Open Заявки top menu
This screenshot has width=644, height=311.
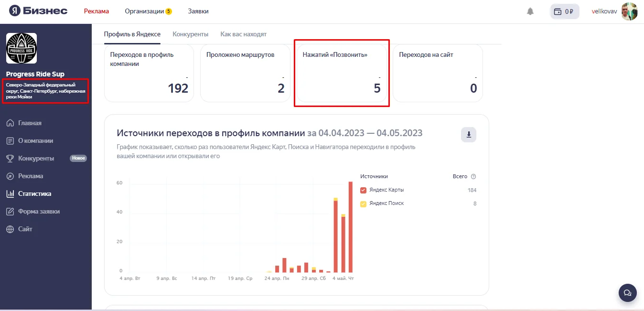(x=198, y=11)
